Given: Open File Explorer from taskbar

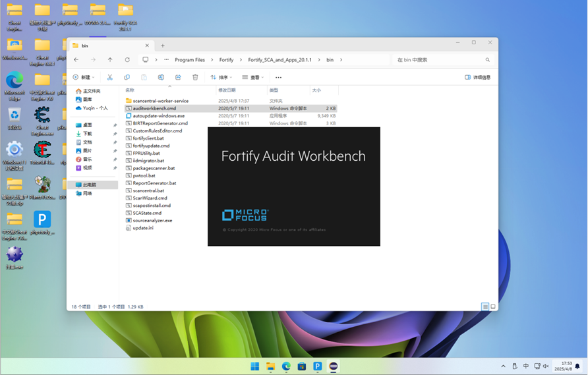Looking at the screenshot, I should [270, 366].
